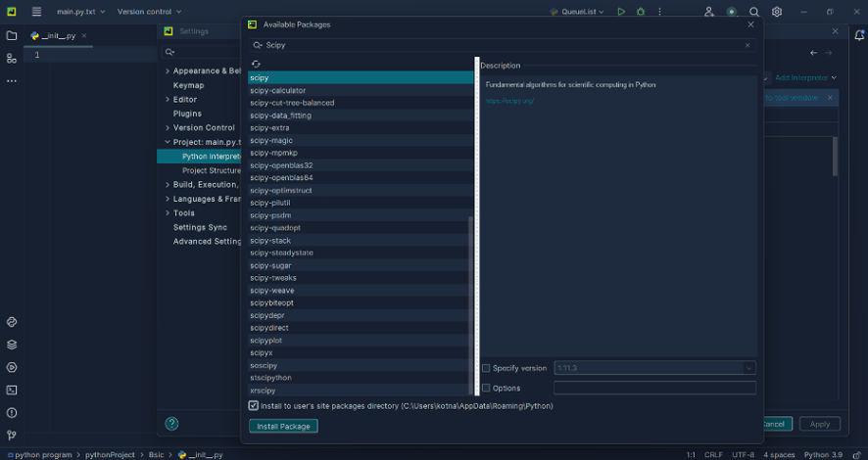Clear the Scipy search text
868x460 pixels.
pos(747,45)
